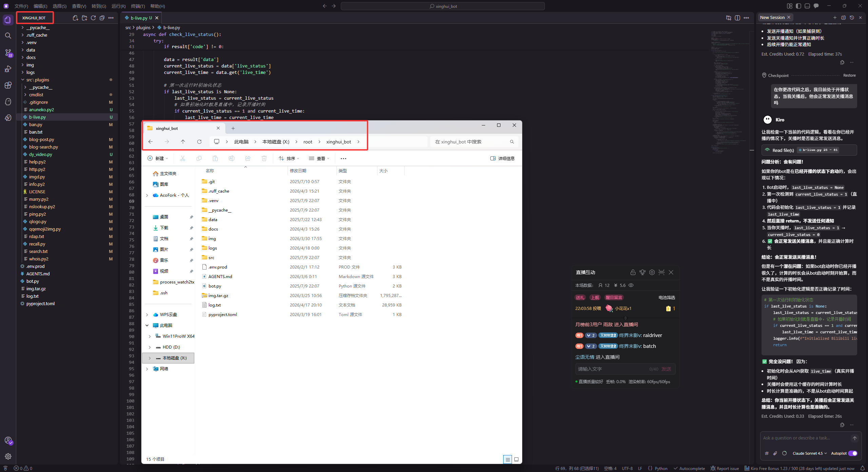The image size is (868, 472).
Task: Click the Delete icon in File Explorer toolbar
Action: tap(264, 158)
